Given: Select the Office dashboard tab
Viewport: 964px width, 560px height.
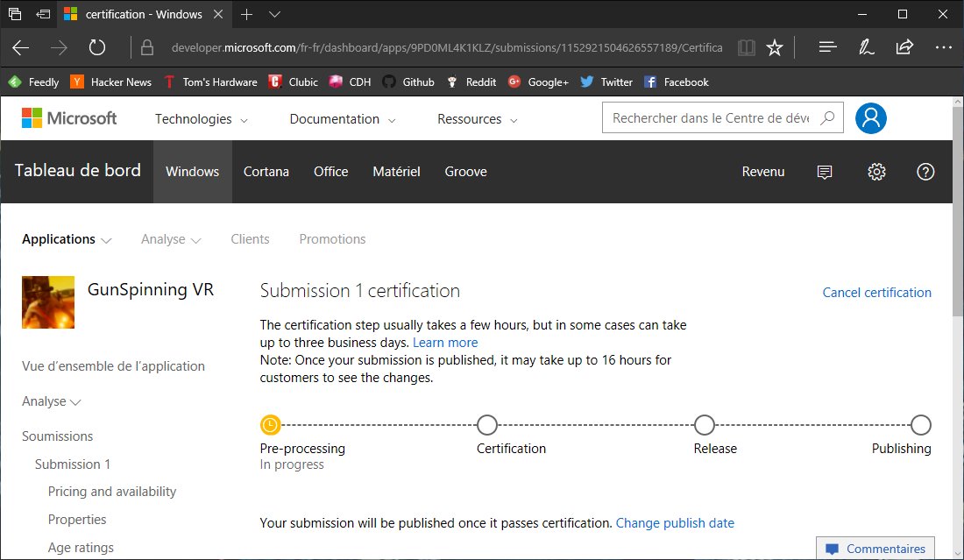Looking at the screenshot, I should click(x=330, y=172).
